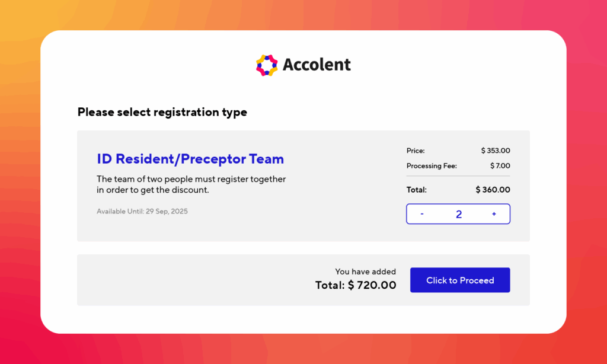
Task: Select the Available Until 29 Sep, 2025 text
Action: pyautogui.click(x=142, y=211)
